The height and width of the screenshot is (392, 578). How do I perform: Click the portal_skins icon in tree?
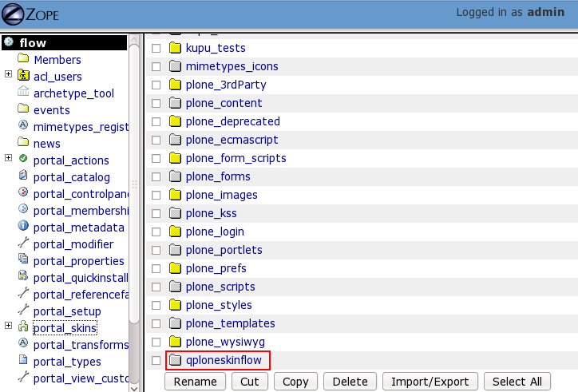pyautogui.click(x=23, y=326)
